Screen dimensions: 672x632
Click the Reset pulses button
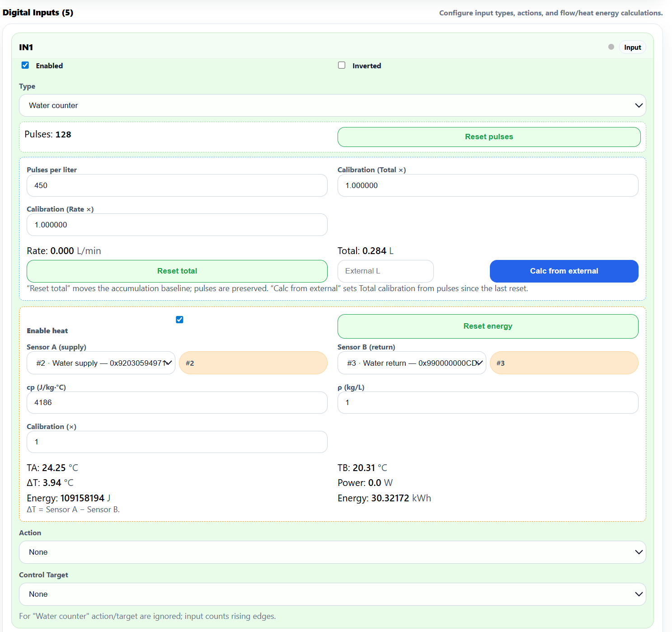click(489, 137)
